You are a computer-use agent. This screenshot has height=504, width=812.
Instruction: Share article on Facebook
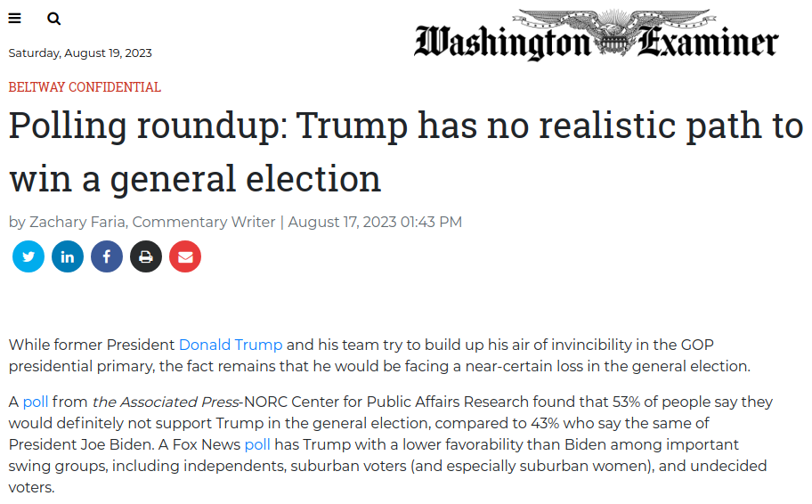107,256
